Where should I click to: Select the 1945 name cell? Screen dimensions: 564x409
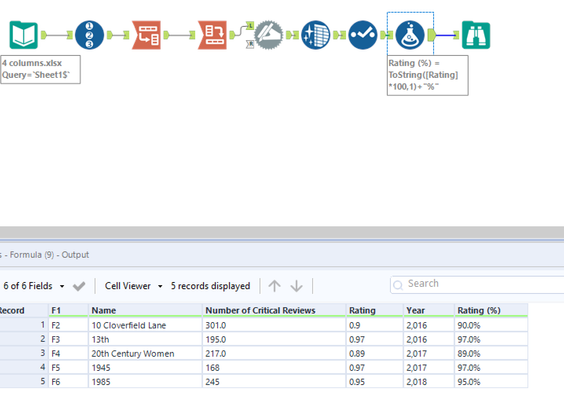click(x=145, y=368)
